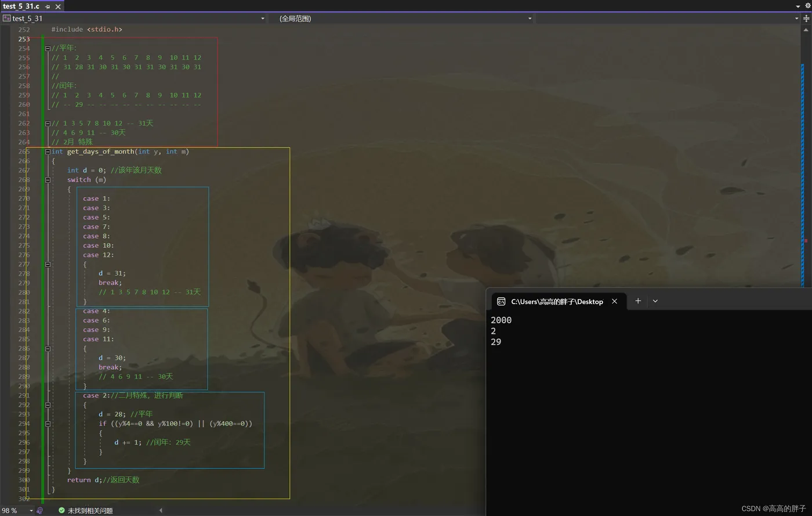Image resolution: width=812 pixels, height=516 pixels.
Task: Click the 'd = 30;' assignment
Action: click(112, 358)
